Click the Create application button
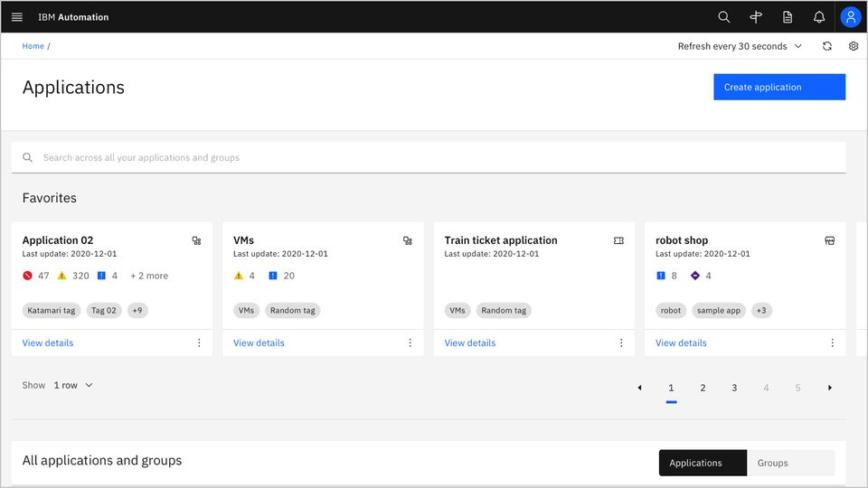The height and width of the screenshot is (488, 868). 779,87
